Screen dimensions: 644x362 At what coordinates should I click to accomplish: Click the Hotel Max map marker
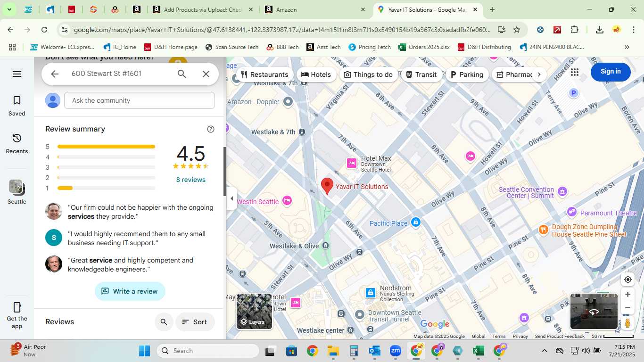[352, 163]
